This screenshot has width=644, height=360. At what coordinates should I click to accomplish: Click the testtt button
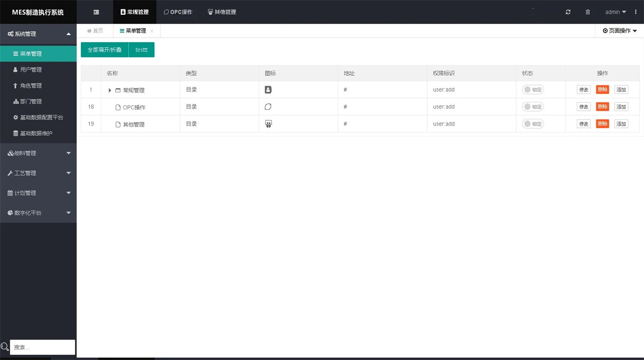click(142, 50)
